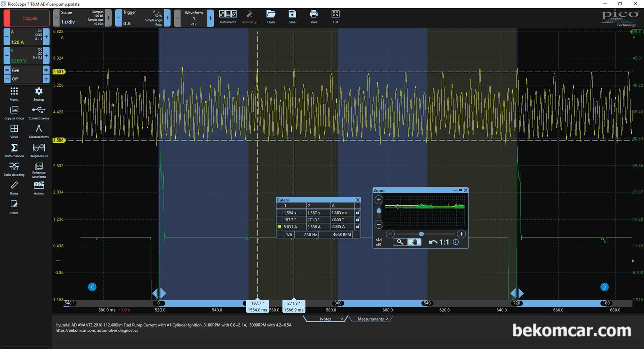Increase channel A range
This screenshot has width=644, height=349.
tap(46, 37)
